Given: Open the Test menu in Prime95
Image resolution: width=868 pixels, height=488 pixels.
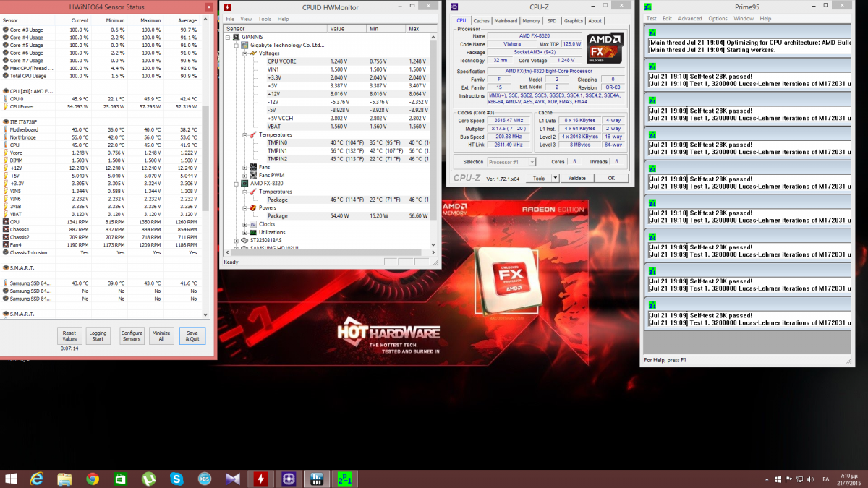Looking at the screenshot, I should point(652,18).
